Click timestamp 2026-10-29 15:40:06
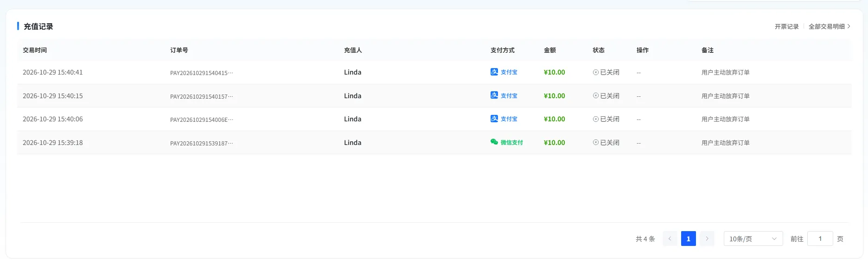 pyautogui.click(x=53, y=119)
